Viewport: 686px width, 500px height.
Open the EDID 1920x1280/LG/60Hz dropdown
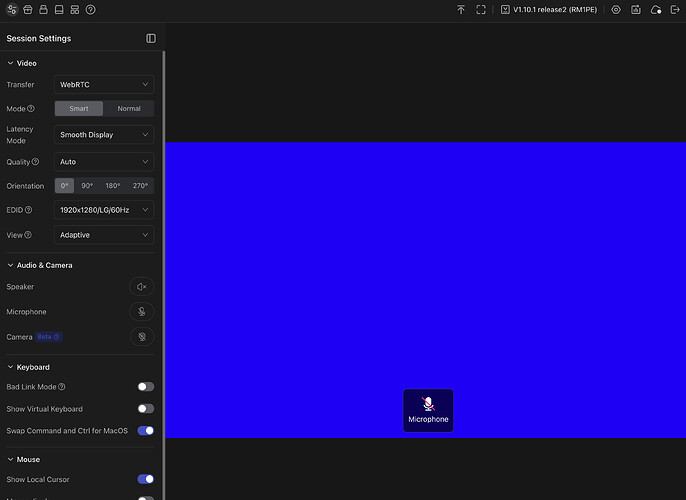pyautogui.click(x=104, y=210)
